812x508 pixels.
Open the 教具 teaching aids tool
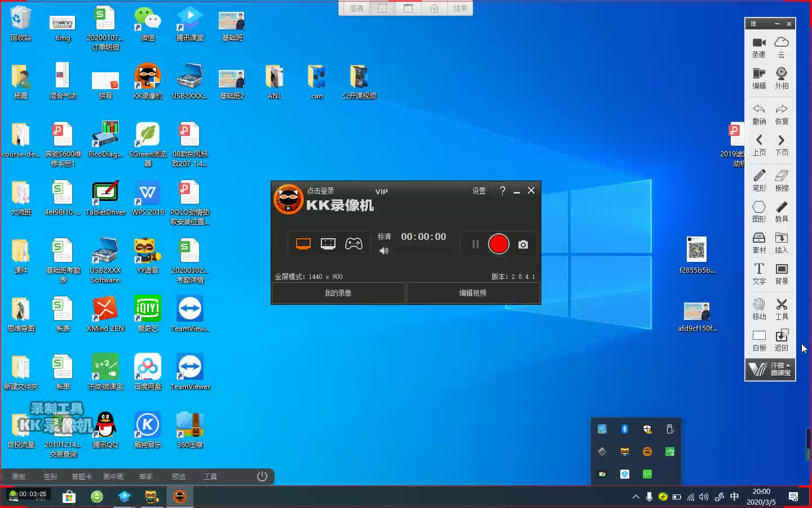(781, 212)
